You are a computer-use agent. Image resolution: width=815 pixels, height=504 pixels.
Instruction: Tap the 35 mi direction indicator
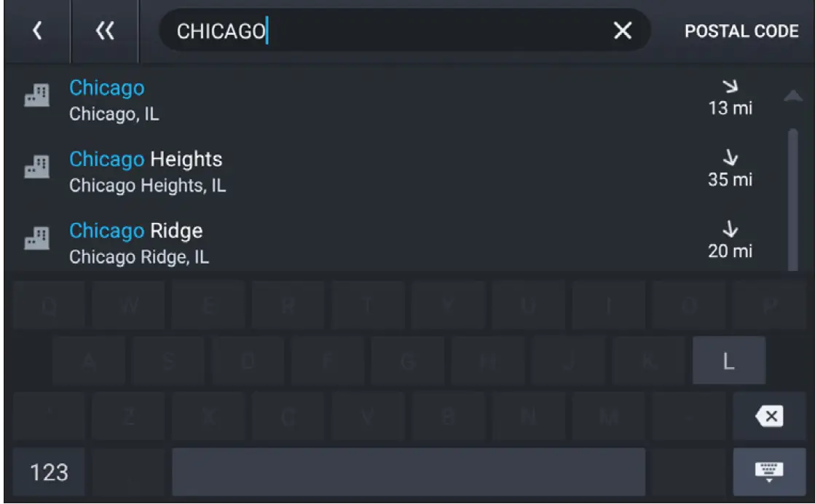(730, 169)
